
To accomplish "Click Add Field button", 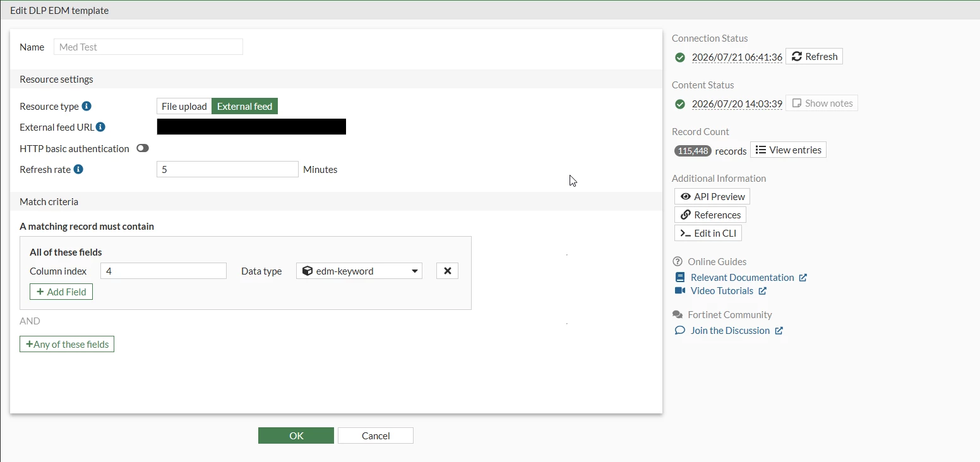I will tap(61, 292).
